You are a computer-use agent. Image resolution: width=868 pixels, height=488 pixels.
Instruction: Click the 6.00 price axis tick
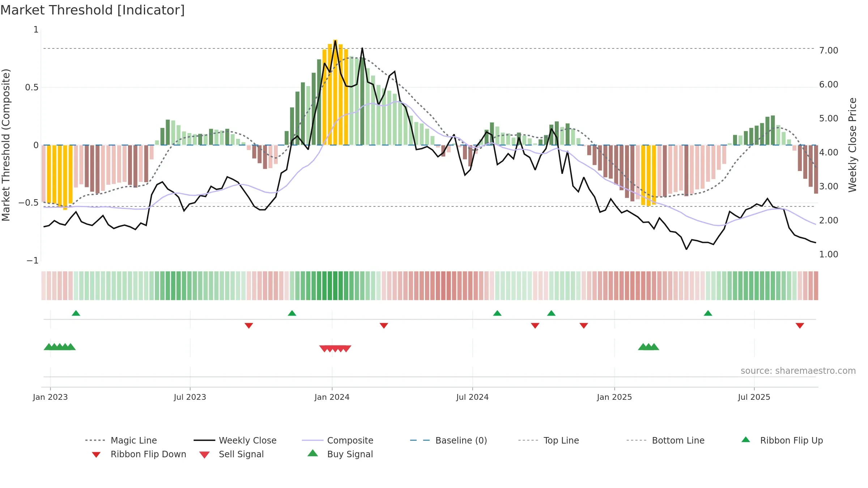tap(829, 84)
